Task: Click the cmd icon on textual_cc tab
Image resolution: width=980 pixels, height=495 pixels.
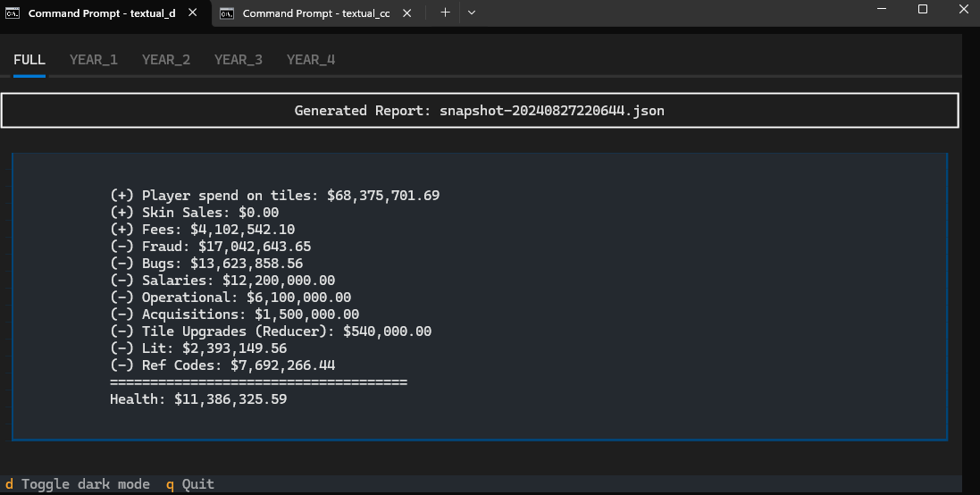Action: [227, 13]
